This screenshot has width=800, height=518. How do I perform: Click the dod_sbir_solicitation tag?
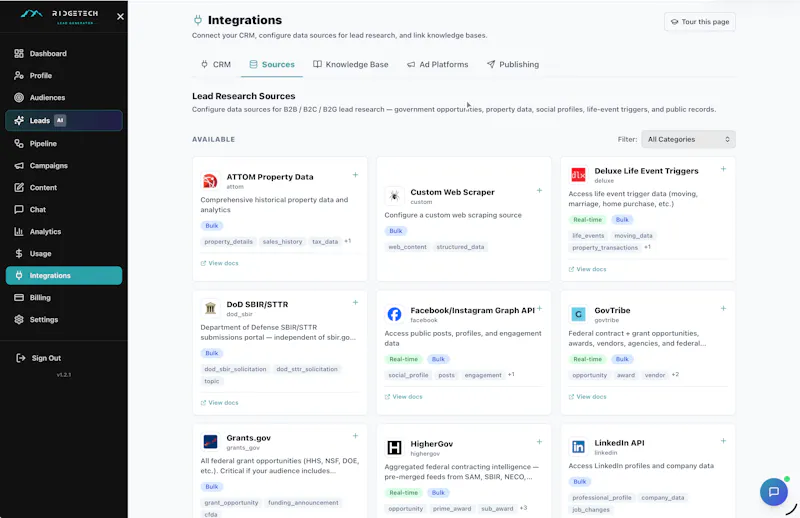point(235,369)
